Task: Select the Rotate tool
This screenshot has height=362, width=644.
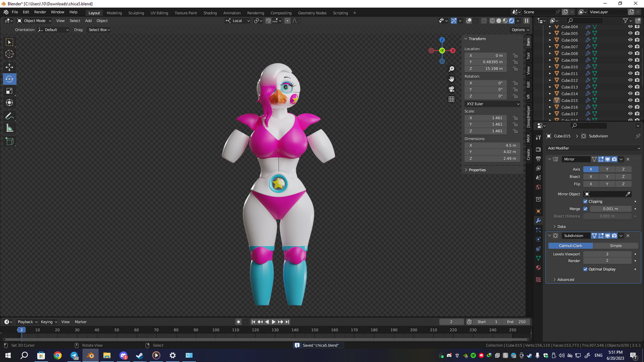Action: pyautogui.click(x=10, y=79)
